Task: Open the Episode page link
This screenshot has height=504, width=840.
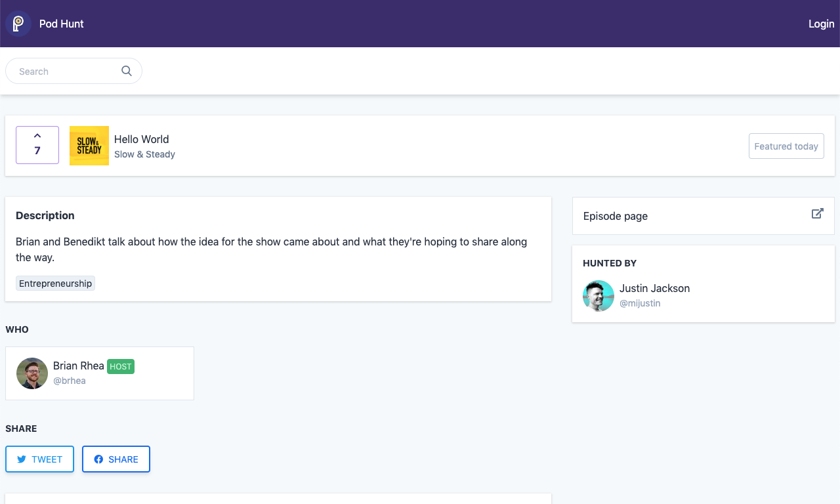Action: pyautogui.click(x=703, y=216)
